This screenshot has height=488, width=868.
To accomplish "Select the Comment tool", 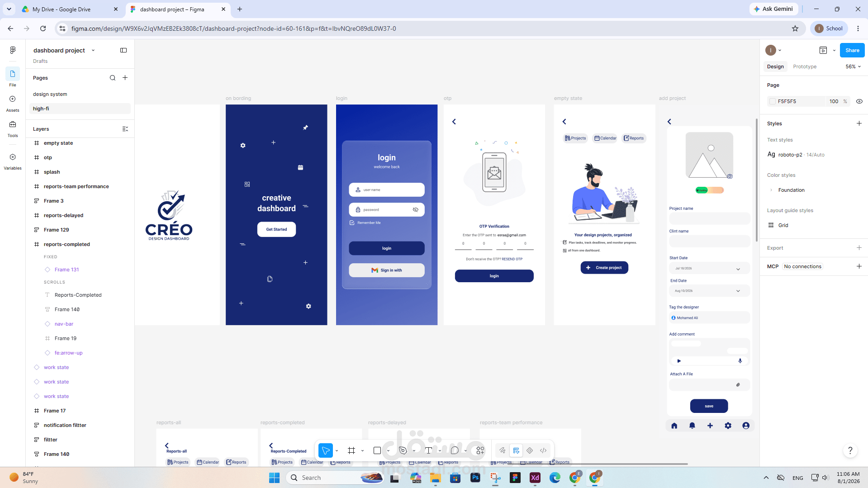I will coord(455,450).
